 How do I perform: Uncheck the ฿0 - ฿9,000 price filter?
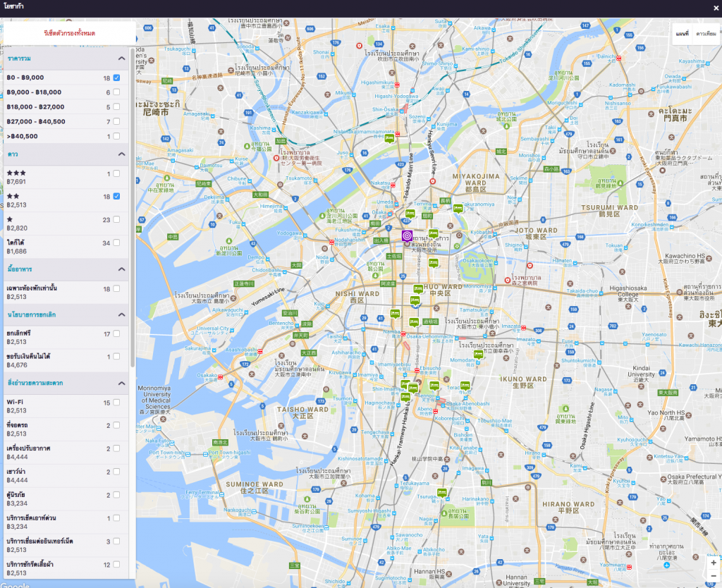click(116, 78)
